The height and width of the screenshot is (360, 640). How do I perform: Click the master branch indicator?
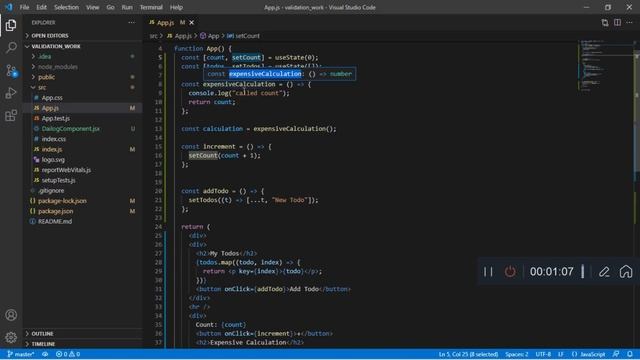20,354
